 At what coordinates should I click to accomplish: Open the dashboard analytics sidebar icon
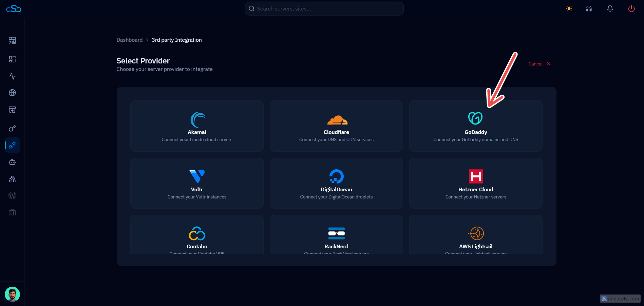pyautogui.click(x=12, y=40)
